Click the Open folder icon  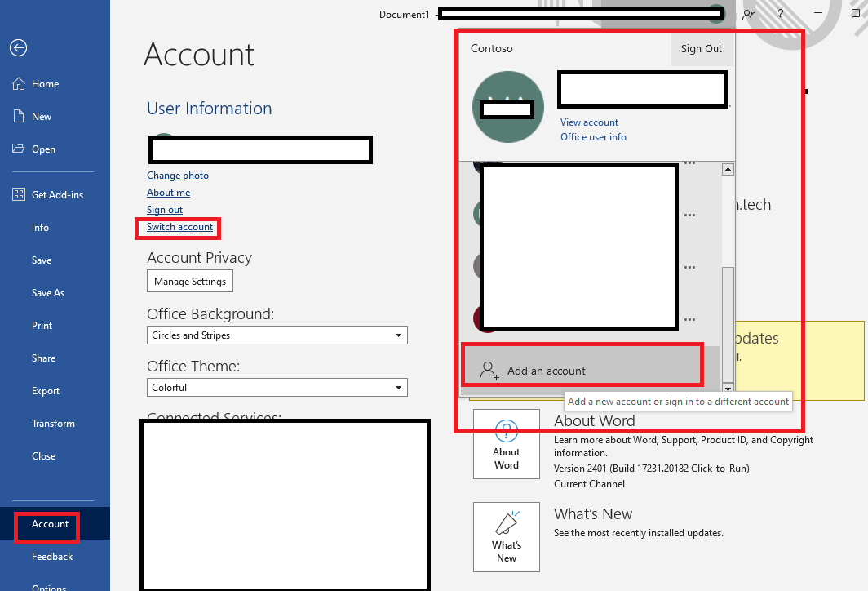pos(18,149)
